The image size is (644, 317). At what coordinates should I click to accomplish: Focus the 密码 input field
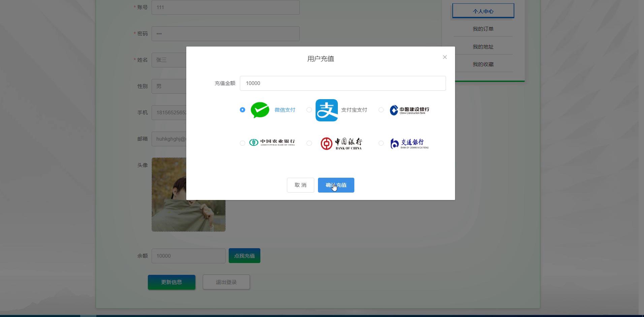226,34
